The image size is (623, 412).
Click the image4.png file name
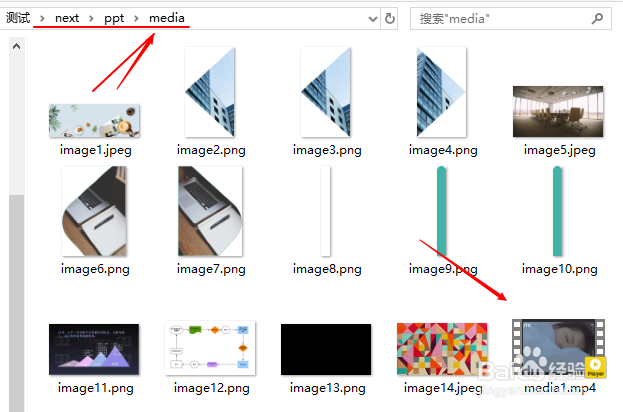click(x=443, y=150)
